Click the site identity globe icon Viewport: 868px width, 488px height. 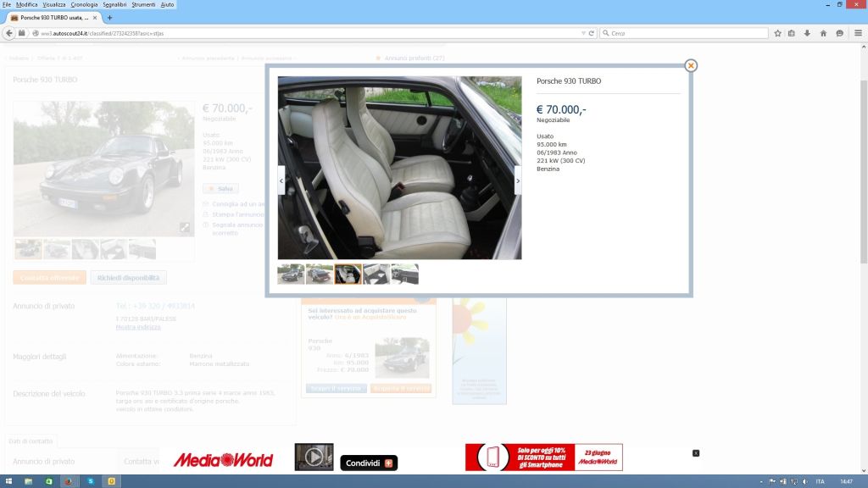(36, 33)
